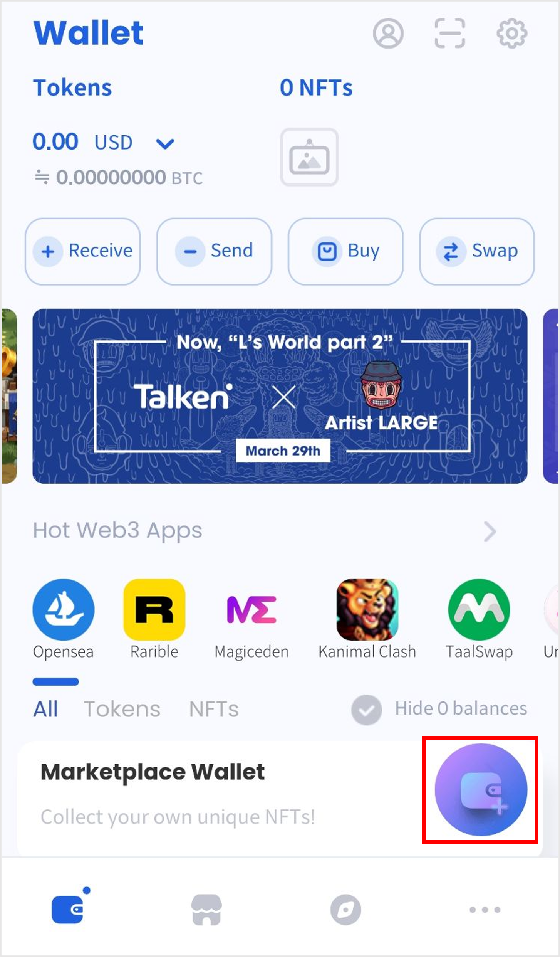Tap the Receive button

(x=83, y=251)
